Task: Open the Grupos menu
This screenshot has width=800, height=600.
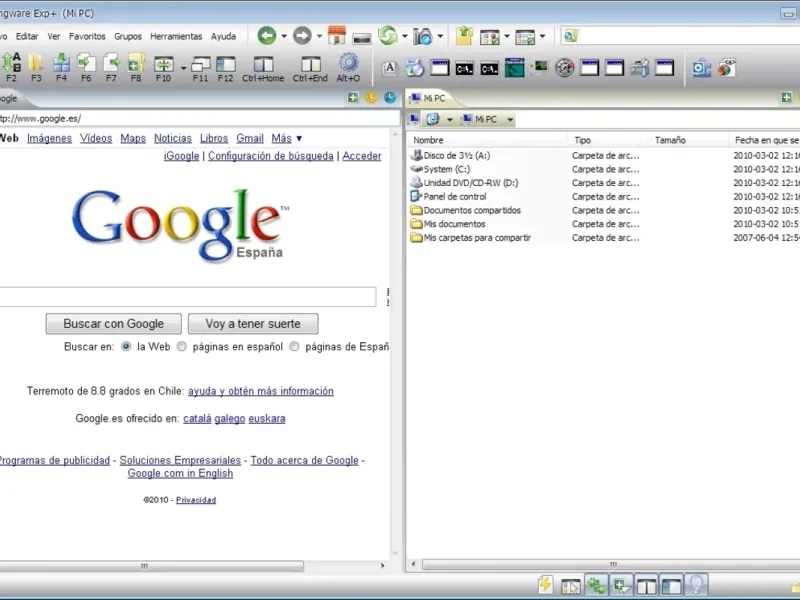Action: pos(128,36)
